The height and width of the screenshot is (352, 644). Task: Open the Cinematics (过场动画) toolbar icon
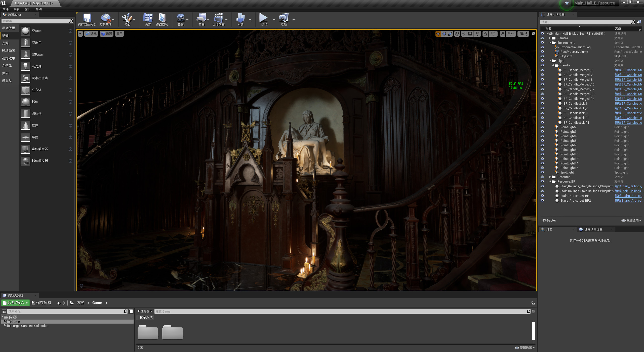click(x=218, y=20)
